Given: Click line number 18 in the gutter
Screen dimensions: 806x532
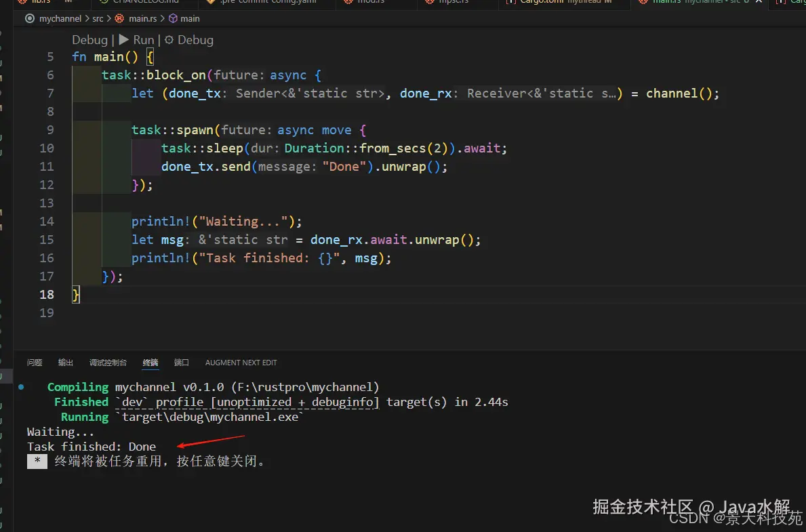Looking at the screenshot, I should point(47,295).
